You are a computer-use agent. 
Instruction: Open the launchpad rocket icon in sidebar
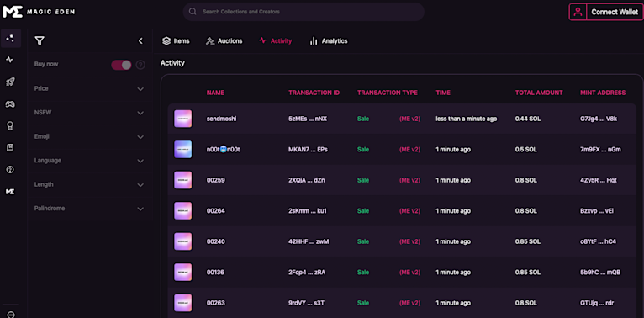10,82
